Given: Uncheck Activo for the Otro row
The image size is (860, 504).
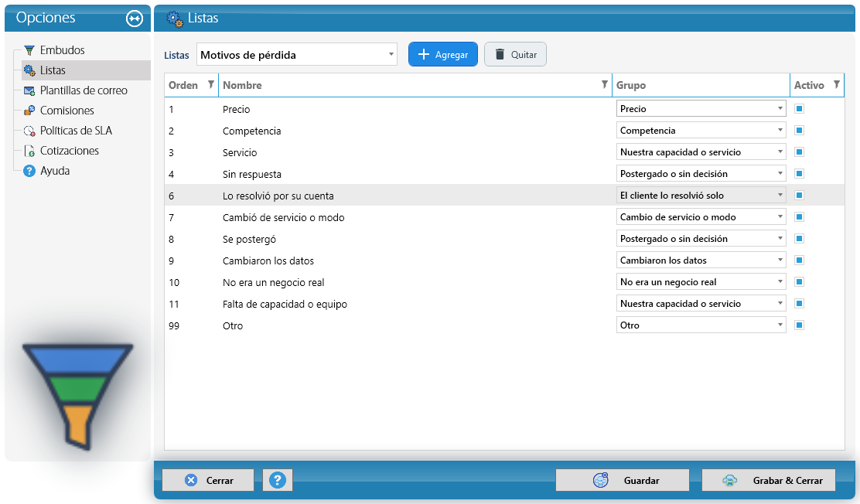Looking at the screenshot, I should coord(799,325).
